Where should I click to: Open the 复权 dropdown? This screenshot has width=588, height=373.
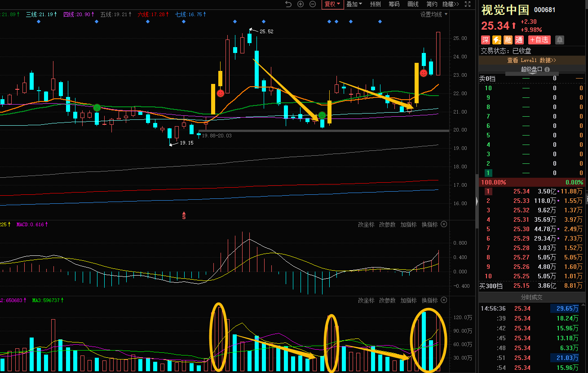coord(332,4)
